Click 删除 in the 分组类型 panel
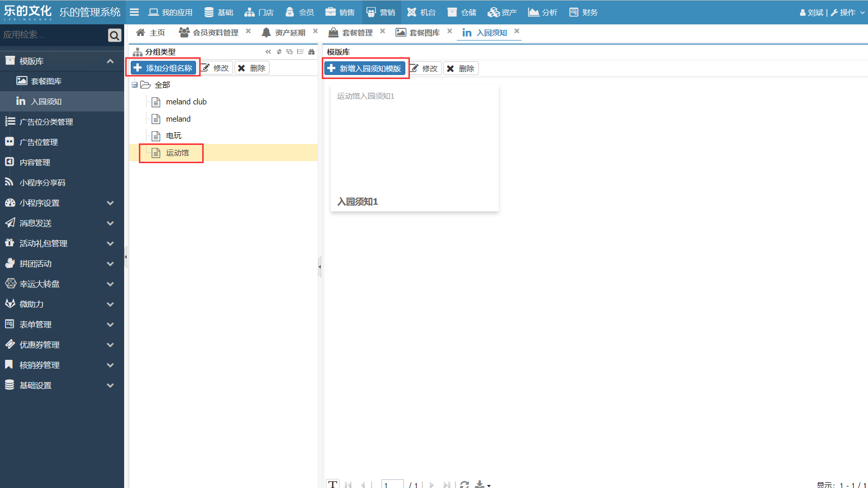The height and width of the screenshot is (488, 868). pos(252,68)
